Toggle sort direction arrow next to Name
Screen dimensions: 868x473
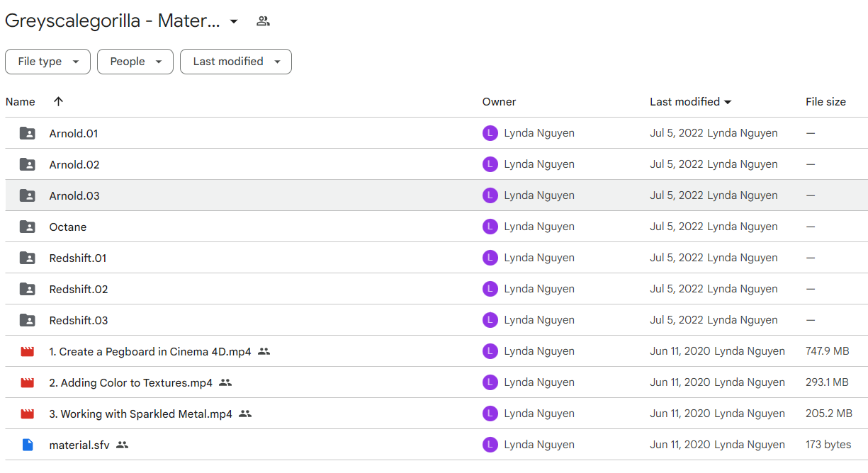59,101
